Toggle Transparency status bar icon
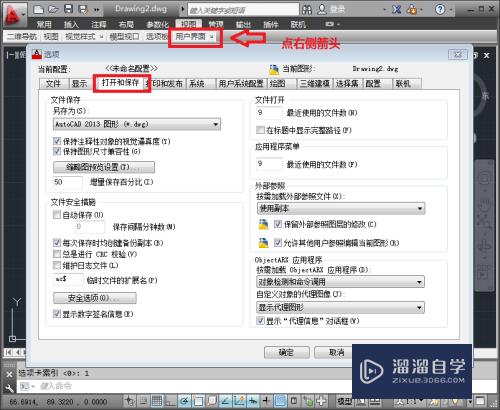This screenshot has height=410, width=500. pos(280,401)
